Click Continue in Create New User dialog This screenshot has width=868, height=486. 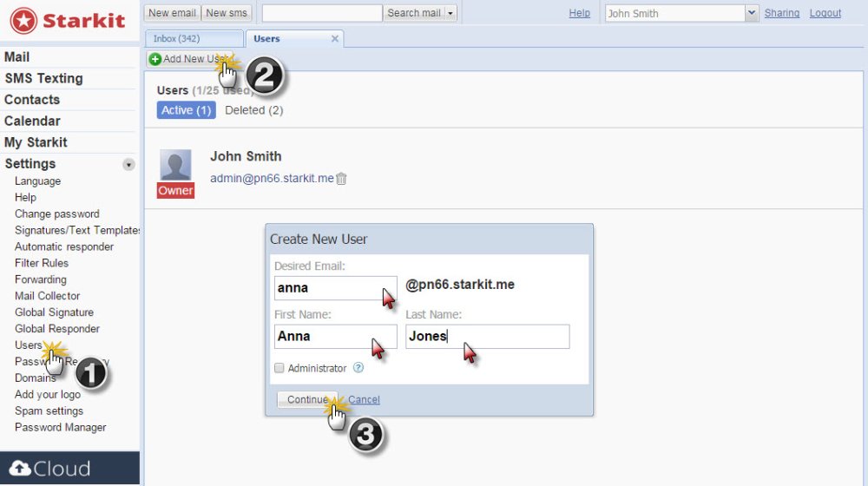click(x=307, y=400)
